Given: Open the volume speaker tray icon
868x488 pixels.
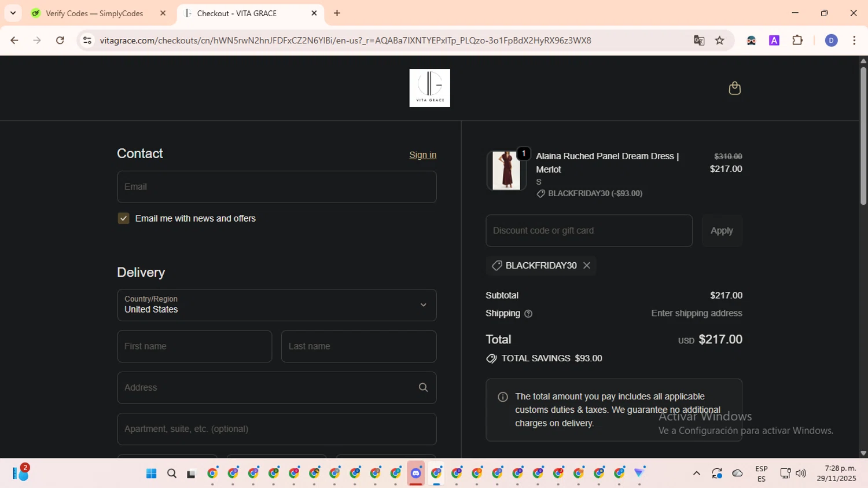Looking at the screenshot, I should pos(801,474).
